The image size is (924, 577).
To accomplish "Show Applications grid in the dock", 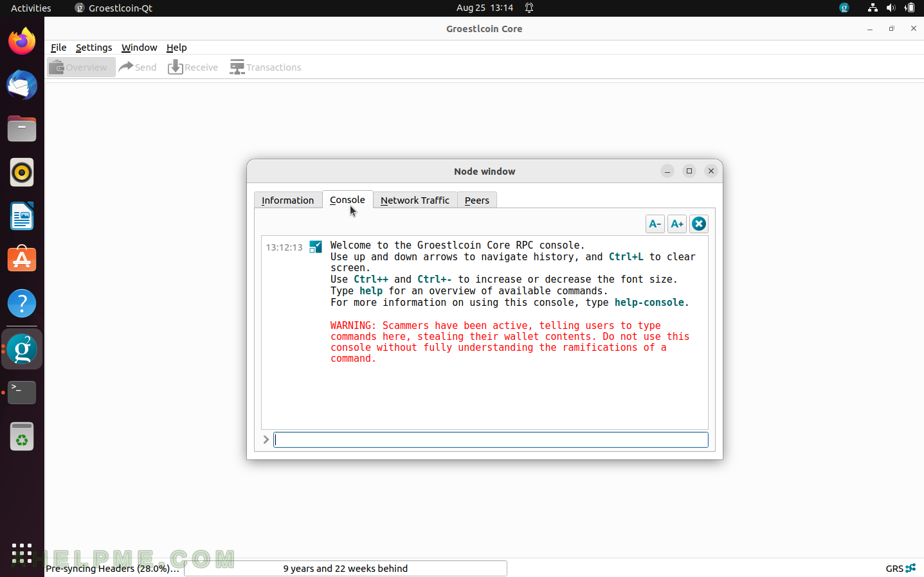I will pos(22,553).
